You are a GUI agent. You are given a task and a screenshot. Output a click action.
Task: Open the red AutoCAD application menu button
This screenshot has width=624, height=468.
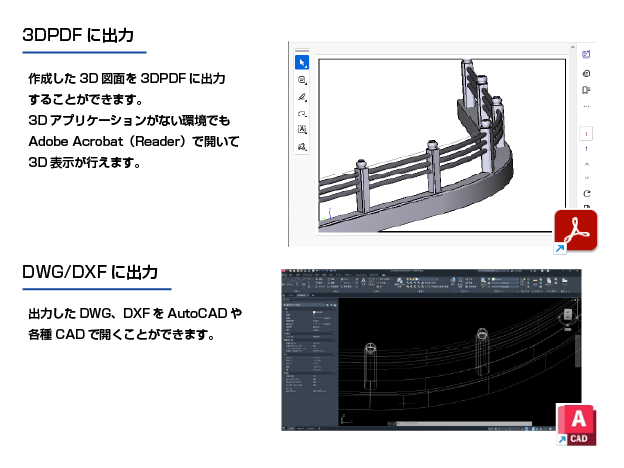[x=284, y=271]
